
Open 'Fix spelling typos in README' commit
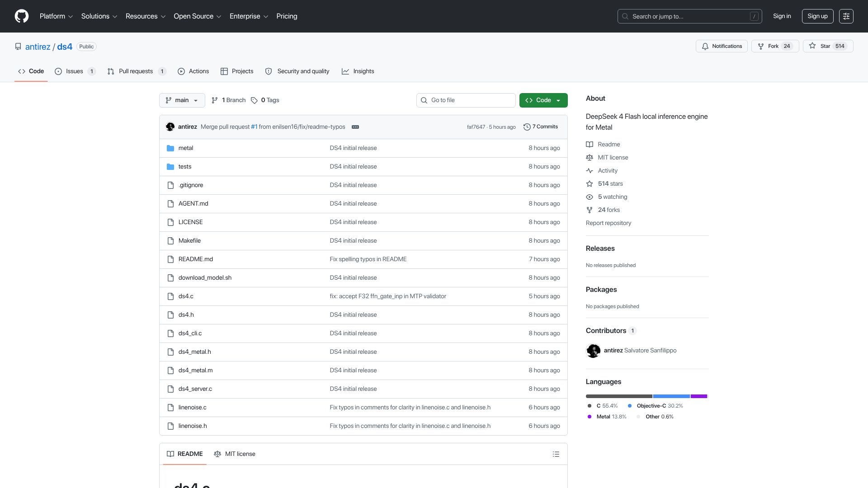tap(368, 259)
